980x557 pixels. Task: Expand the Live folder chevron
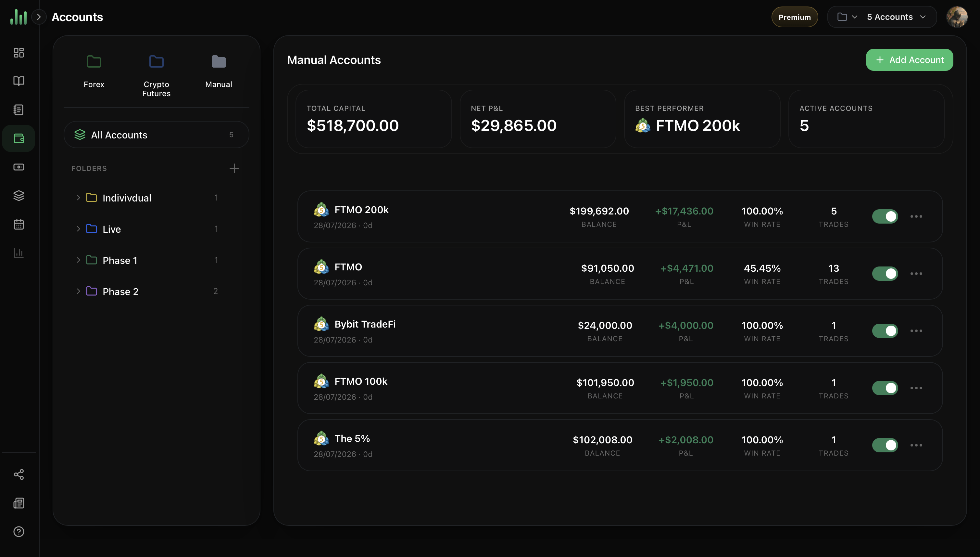78,229
